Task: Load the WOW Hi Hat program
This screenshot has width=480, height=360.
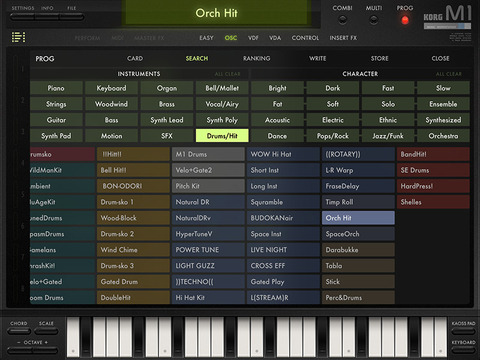Action: click(x=283, y=154)
